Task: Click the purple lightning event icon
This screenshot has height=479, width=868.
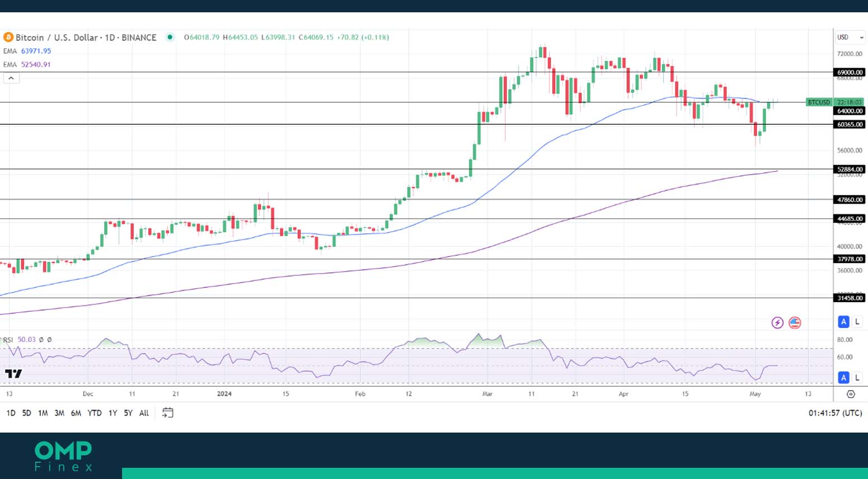Action: pyautogui.click(x=777, y=323)
